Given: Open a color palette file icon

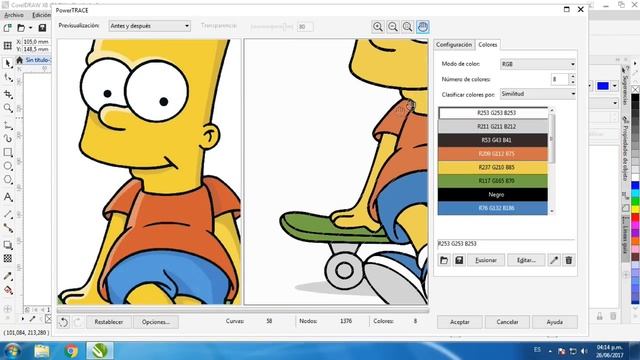Looking at the screenshot, I should (444, 260).
